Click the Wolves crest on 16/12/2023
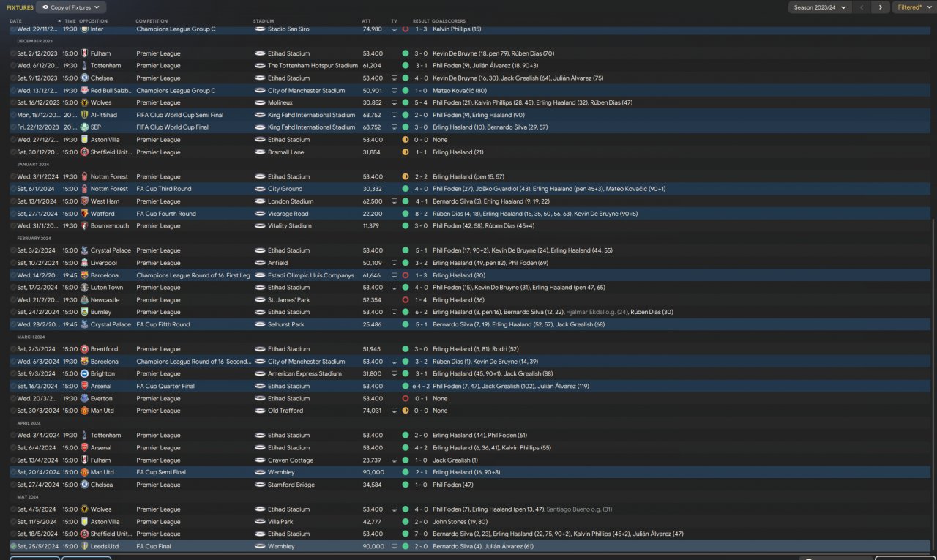Screen dimensions: 937x560 pos(85,102)
